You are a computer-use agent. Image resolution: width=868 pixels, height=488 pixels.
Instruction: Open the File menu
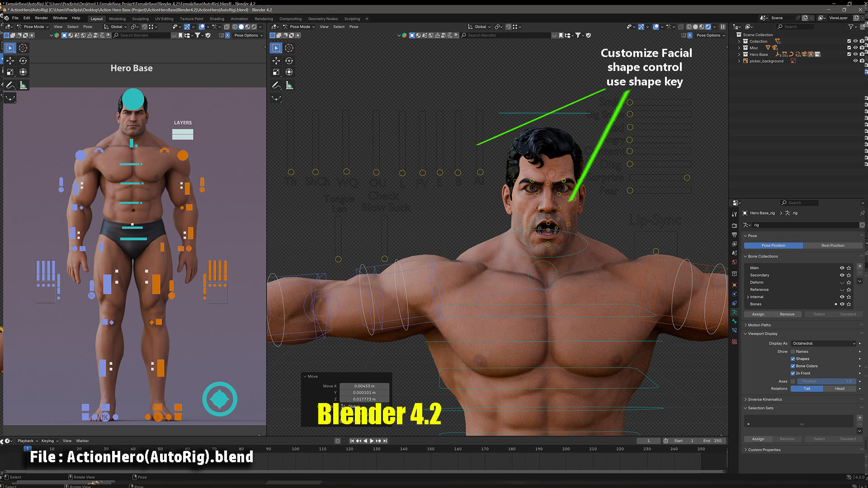tap(15, 18)
